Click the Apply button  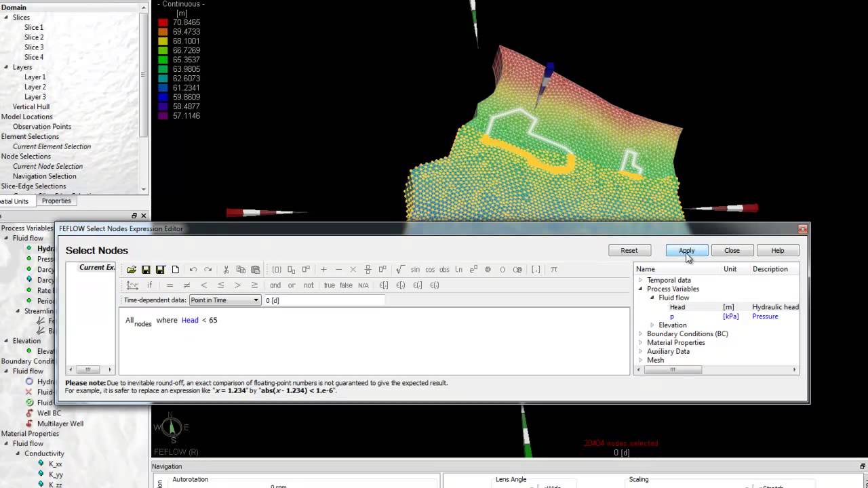pyautogui.click(x=686, y=250)
